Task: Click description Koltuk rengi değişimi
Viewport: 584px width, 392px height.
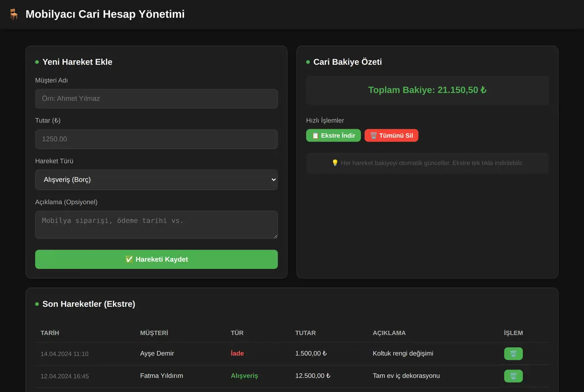Action: [402, 354]
